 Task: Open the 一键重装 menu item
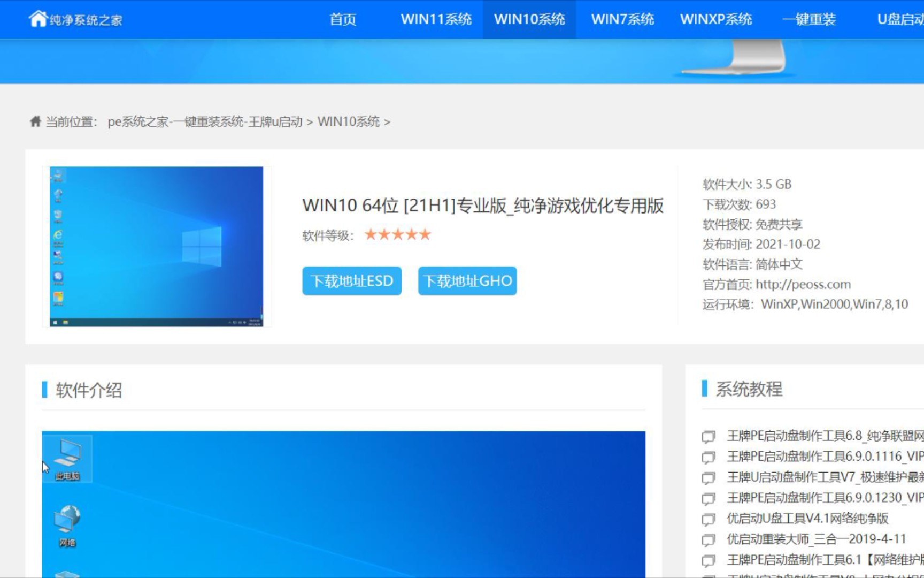click(810, 19)
